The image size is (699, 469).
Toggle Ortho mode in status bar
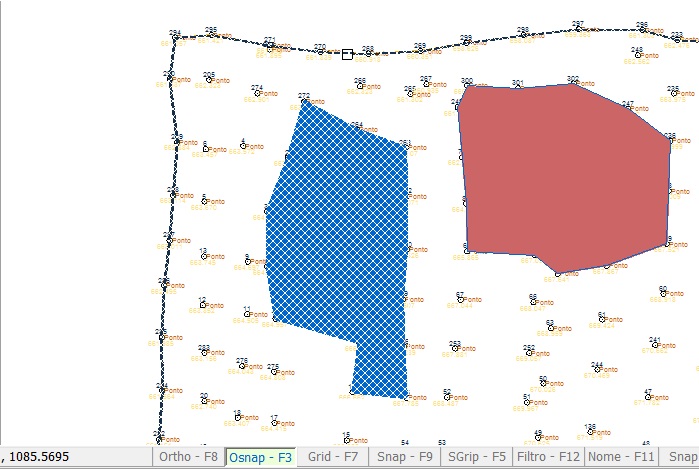coord(187,457)
